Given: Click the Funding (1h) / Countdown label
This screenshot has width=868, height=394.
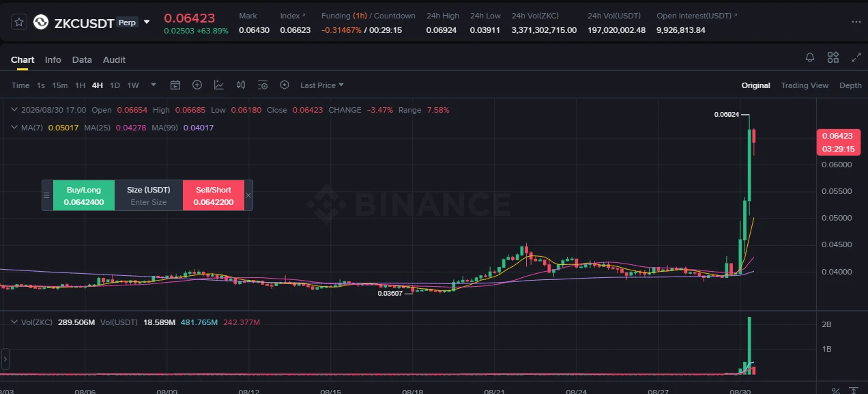Looking at the screenshot, I should coord(368,16).
